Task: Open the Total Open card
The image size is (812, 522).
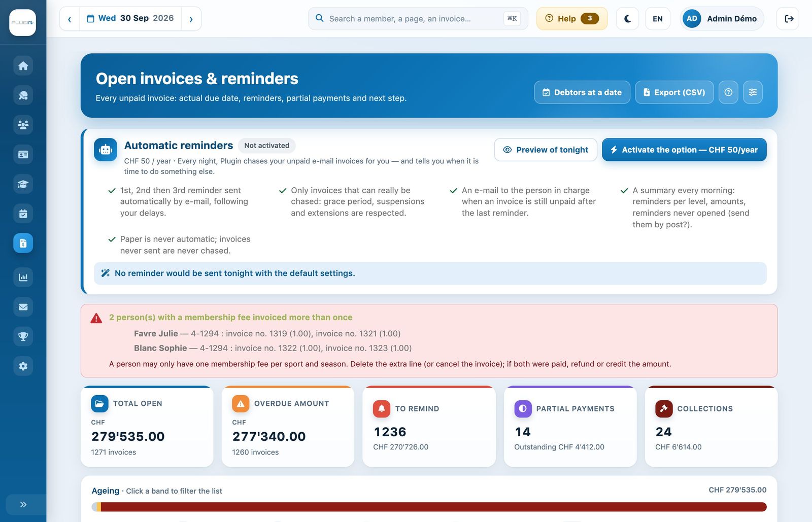Action: pyautogui.click(x=147, y=427)
